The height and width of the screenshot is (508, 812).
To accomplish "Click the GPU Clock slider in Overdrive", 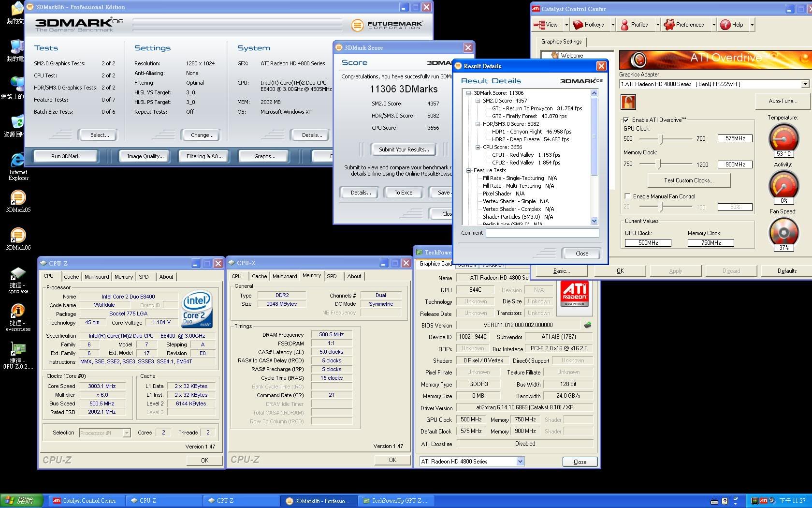I will click(x=662, y=138).
